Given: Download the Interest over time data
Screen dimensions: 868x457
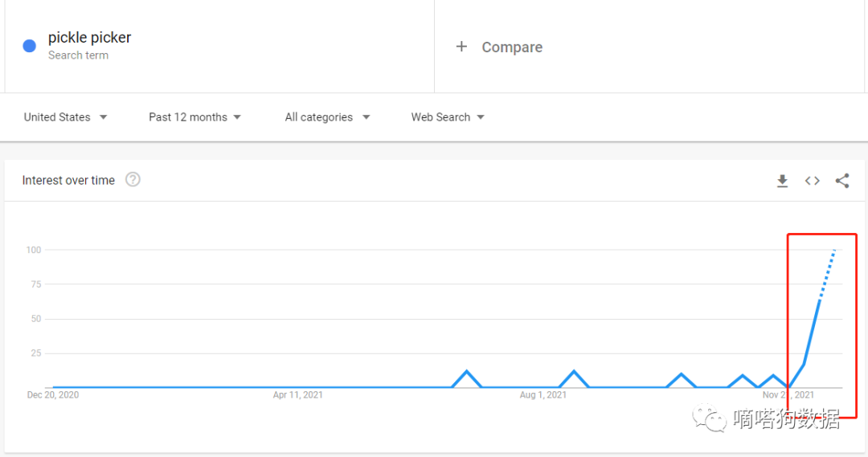Looking at the screenshot, I should [x=782, y=182].
